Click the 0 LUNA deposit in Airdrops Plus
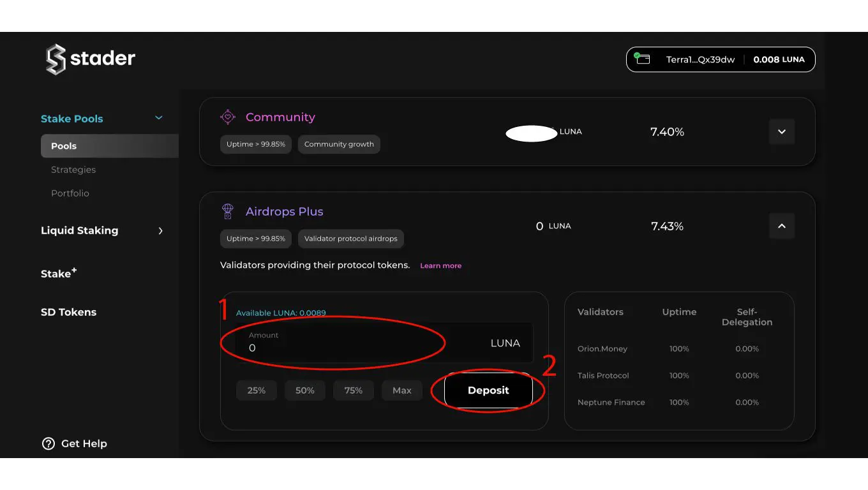This screenshot has width=868, height=490. coord(553,226)
